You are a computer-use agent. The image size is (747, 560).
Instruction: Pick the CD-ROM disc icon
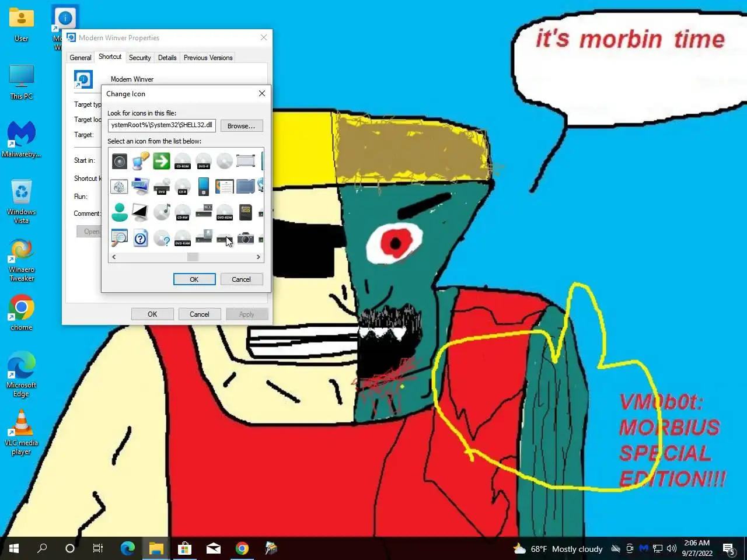(x=183, y=161)
